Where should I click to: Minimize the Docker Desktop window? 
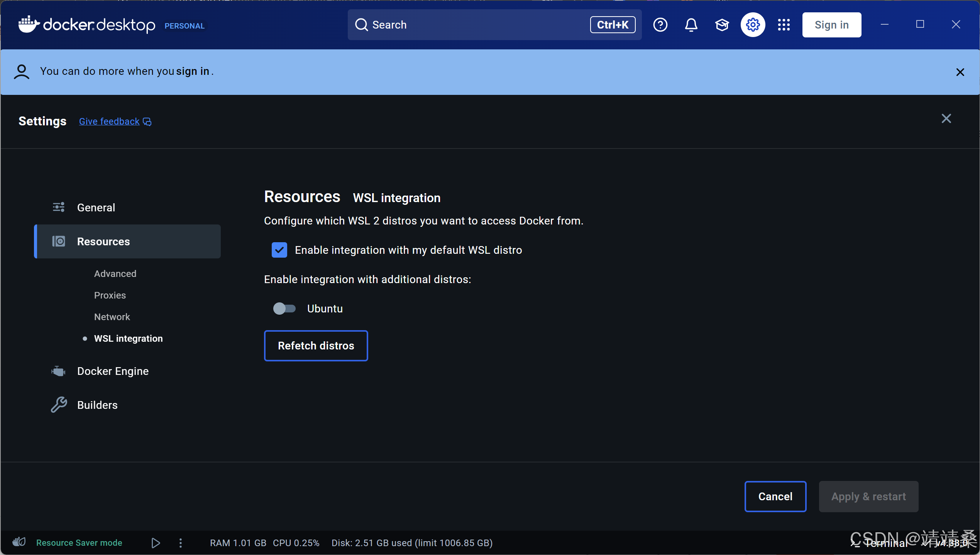[x=885, y=25]
